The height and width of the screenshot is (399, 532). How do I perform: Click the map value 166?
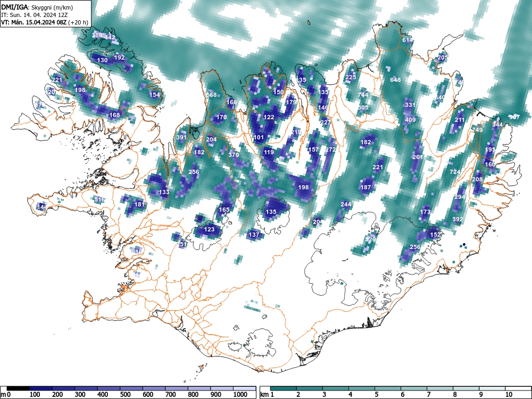(x=231, y=102)
